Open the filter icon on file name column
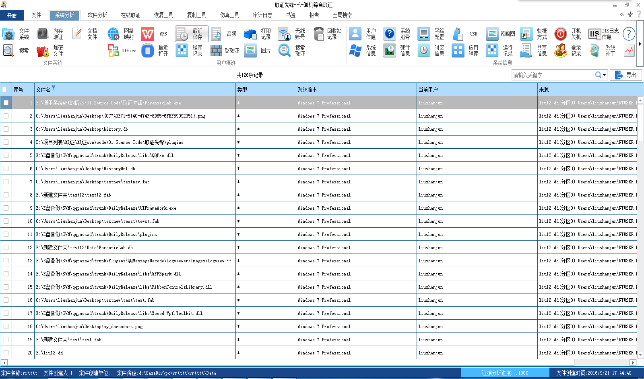Image resolution: width=644 pixels, height=379 pixels. point(53,88)
